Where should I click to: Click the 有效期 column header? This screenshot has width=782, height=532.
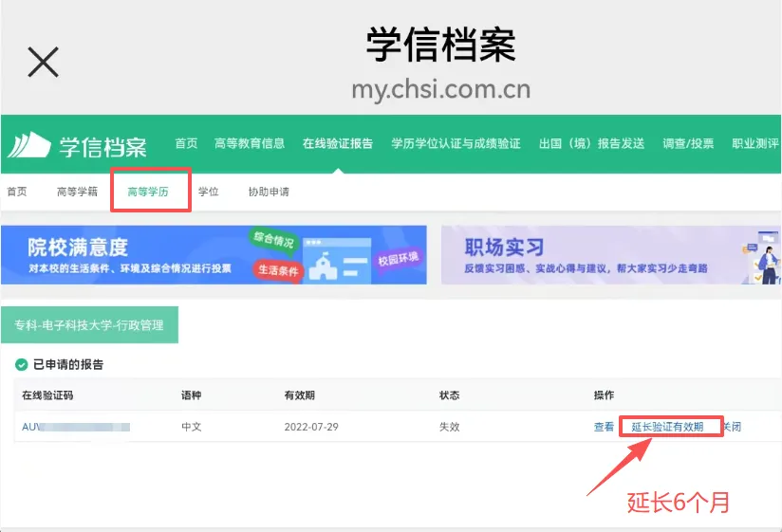tap(299, 395)
